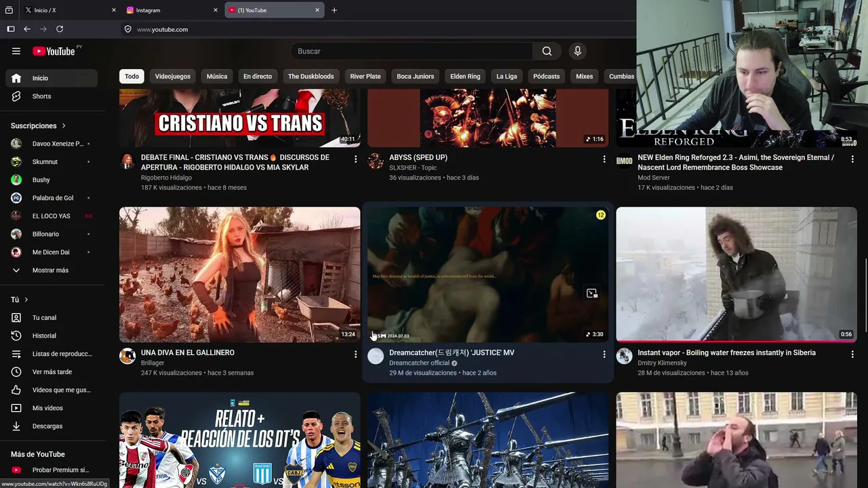Screen dimensions: 868x488
Task: Close the Instagram browser tab
Action: (216, 10)
